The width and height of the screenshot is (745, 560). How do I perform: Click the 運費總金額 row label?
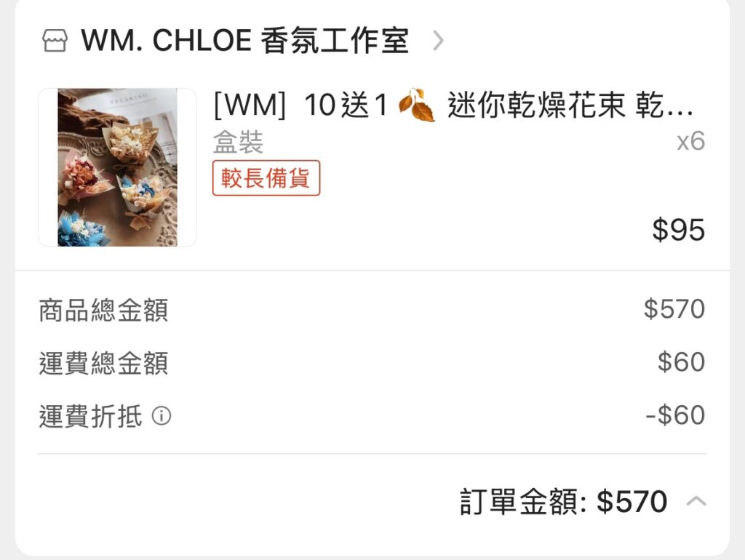click(x=103, y=363)
